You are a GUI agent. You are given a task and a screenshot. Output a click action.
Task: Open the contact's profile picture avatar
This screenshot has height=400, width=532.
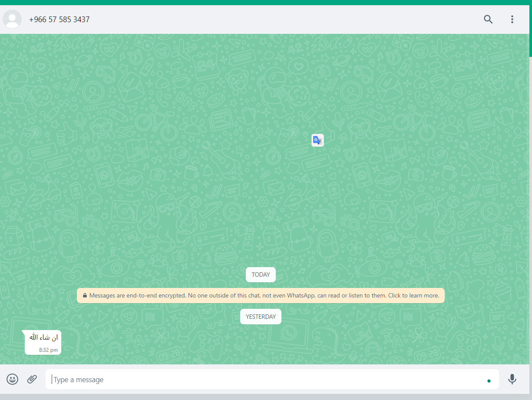12,19
